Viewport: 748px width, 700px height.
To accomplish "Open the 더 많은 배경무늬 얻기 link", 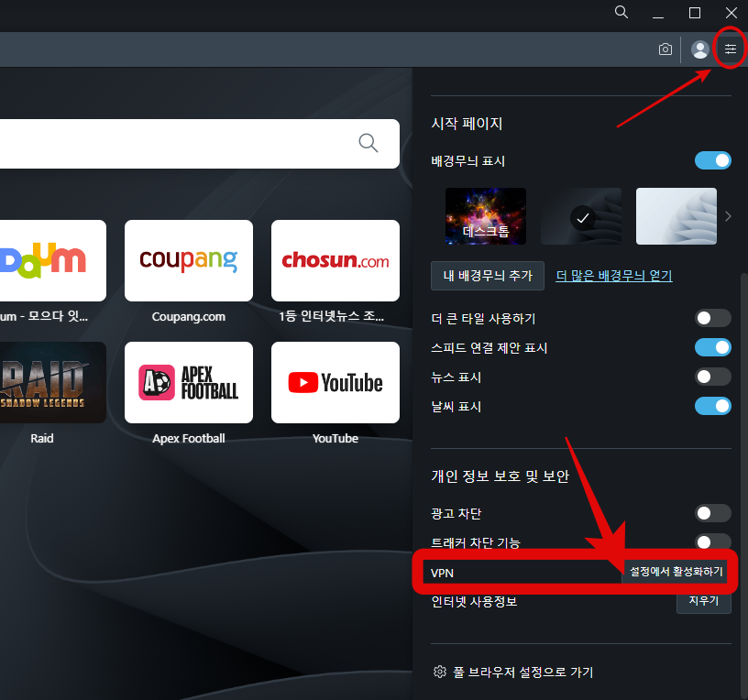I will (x=615, y=276).
